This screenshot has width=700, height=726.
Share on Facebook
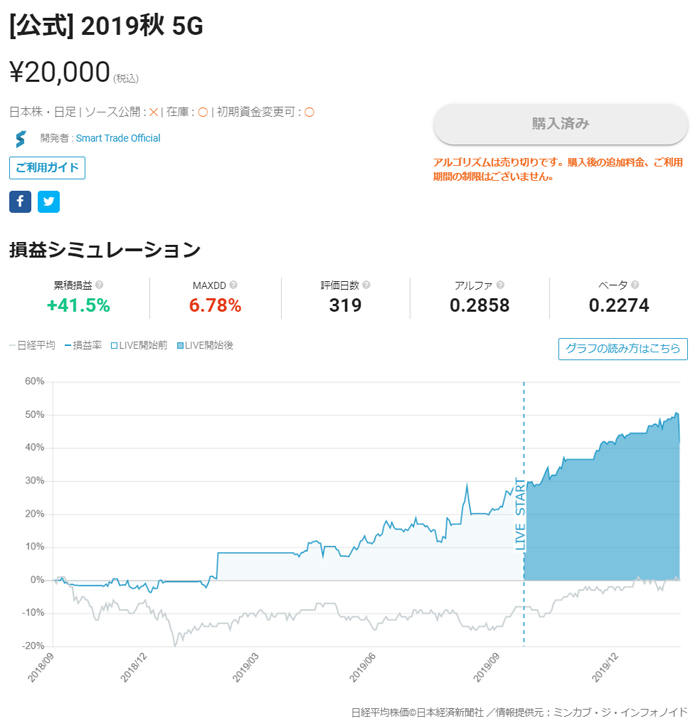20,202
